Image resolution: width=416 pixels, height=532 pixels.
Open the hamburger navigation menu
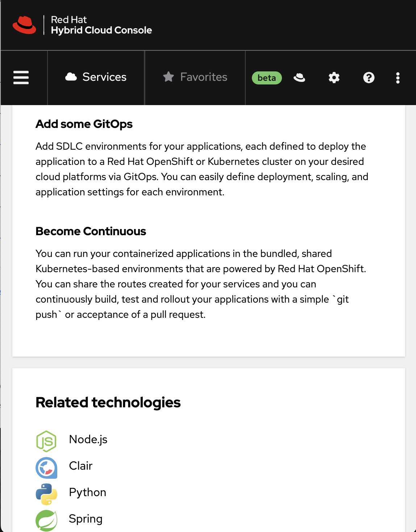(21, 78)
